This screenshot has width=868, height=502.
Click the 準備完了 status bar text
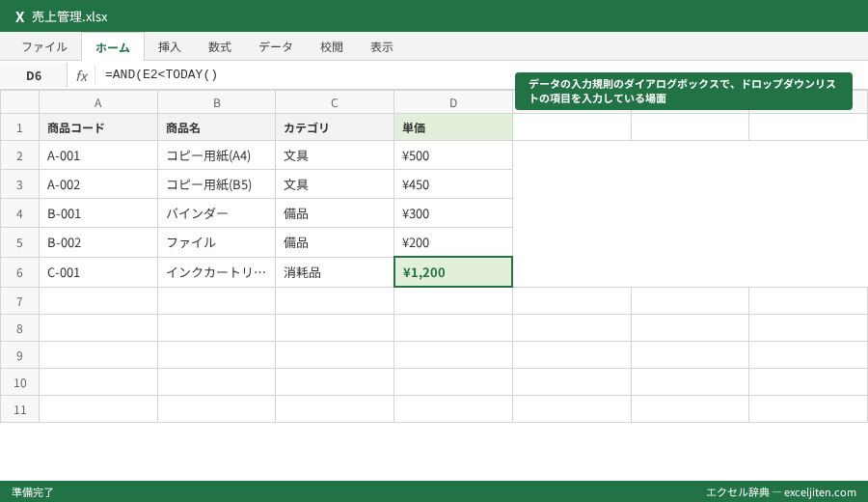(33, 492)
